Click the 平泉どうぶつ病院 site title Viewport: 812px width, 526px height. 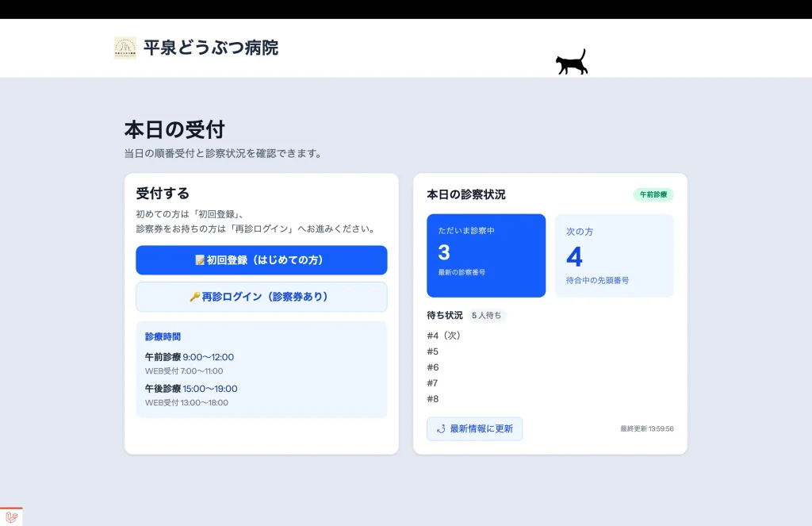210,48
